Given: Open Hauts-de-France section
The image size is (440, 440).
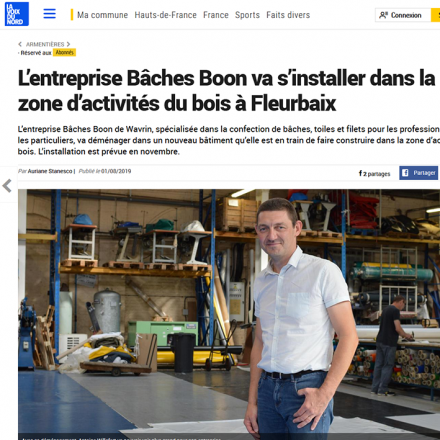Looking at the screenshot, I should [x=165, y=15].
